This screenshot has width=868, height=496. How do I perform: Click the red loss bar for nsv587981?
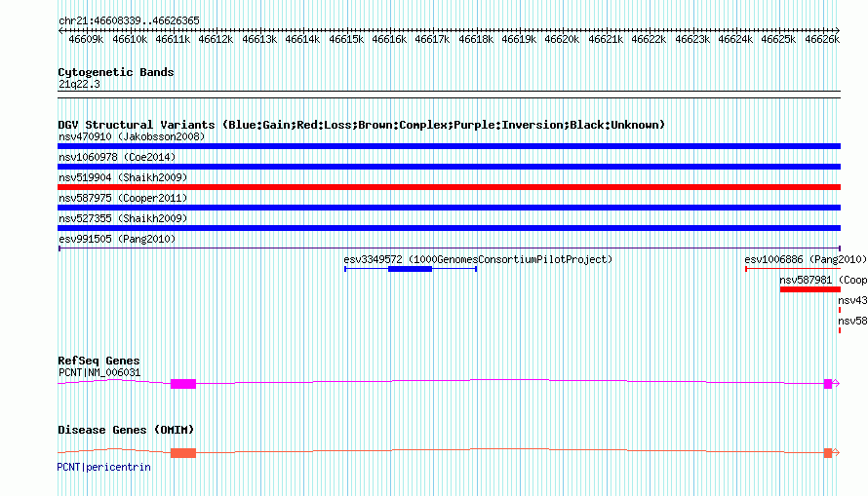[x=809, y=289]
